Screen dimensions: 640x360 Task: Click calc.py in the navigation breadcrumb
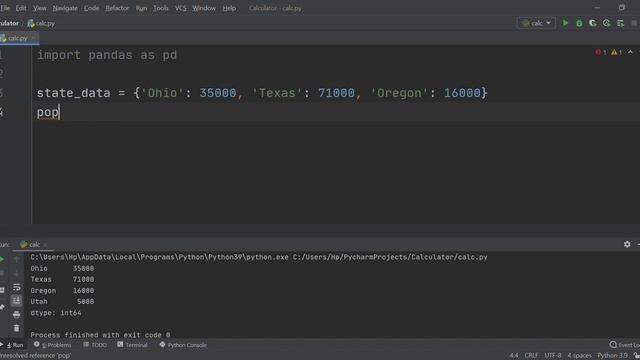tap(41, 23)
